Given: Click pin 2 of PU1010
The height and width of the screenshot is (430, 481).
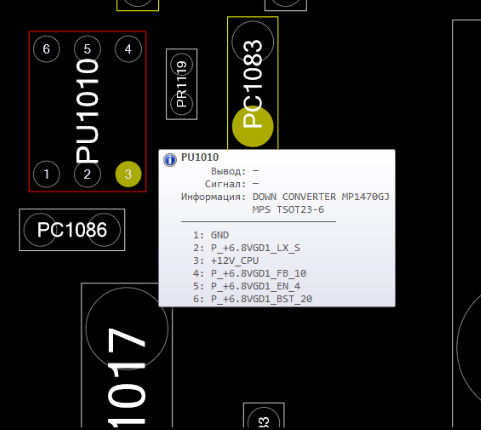Looking at the screenshot, I should pyautogui.click(x=87, y=174).
